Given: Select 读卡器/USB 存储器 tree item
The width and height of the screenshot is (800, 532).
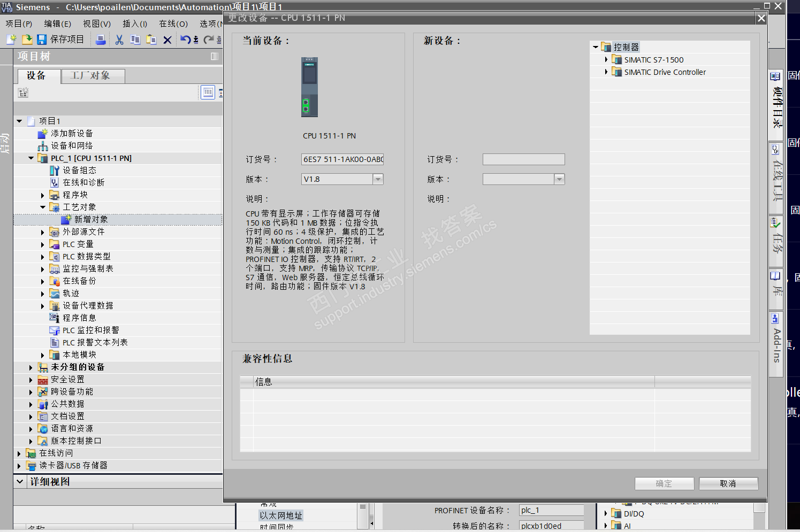Looking at the screenshot, I should (x=73, y=466).
